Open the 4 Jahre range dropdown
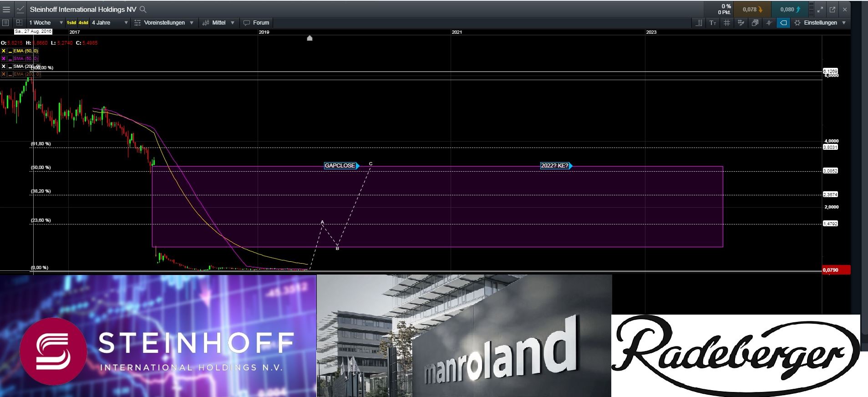The width and height of the screenshot is (868, 397). (110, 23)
